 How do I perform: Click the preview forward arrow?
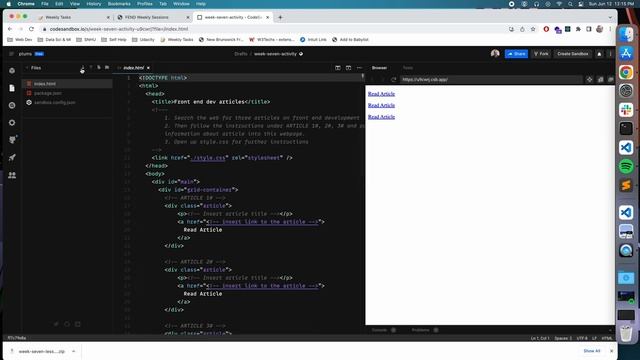pyautogui.click(x=383, y=80)
